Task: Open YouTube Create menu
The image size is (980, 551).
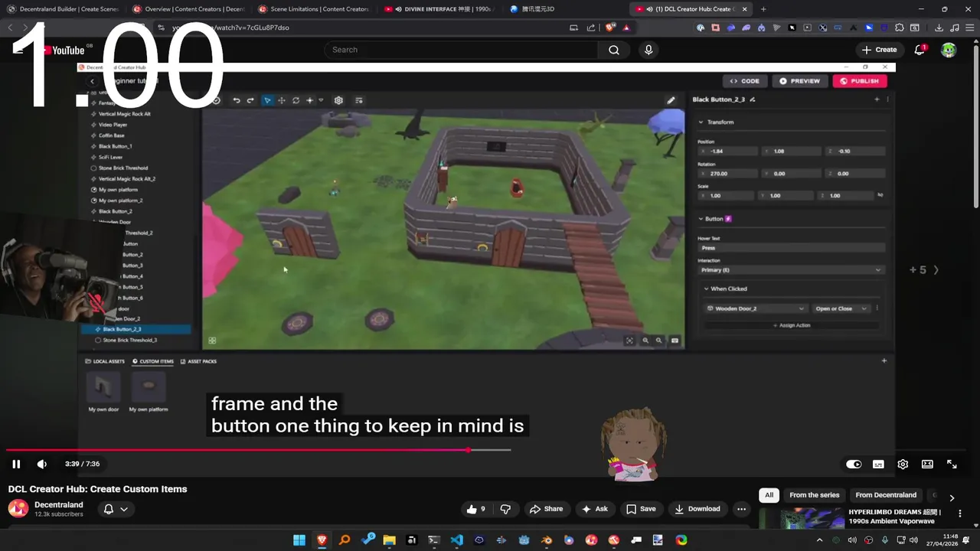Action: pyautogui.click(x=879, y=50)
